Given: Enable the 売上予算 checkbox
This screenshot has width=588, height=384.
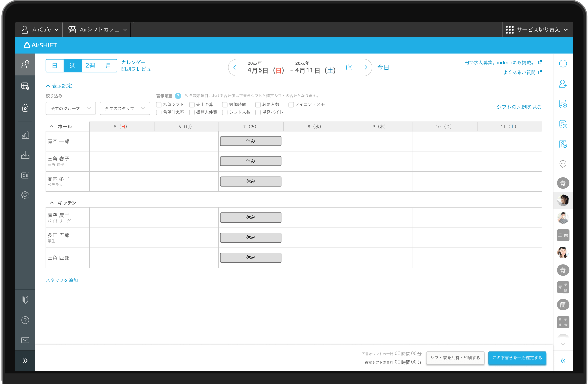Looking at the screenshot, I should (x=192, y=105).
